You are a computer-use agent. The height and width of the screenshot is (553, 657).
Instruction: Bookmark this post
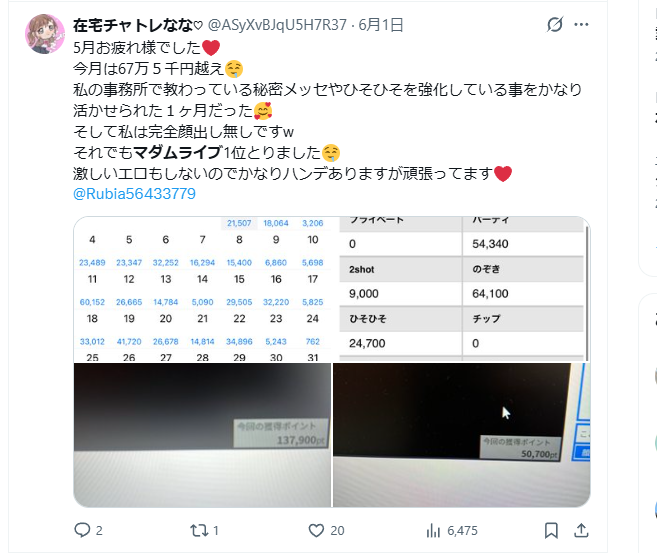pyautogui.click(x=551, y=530)
